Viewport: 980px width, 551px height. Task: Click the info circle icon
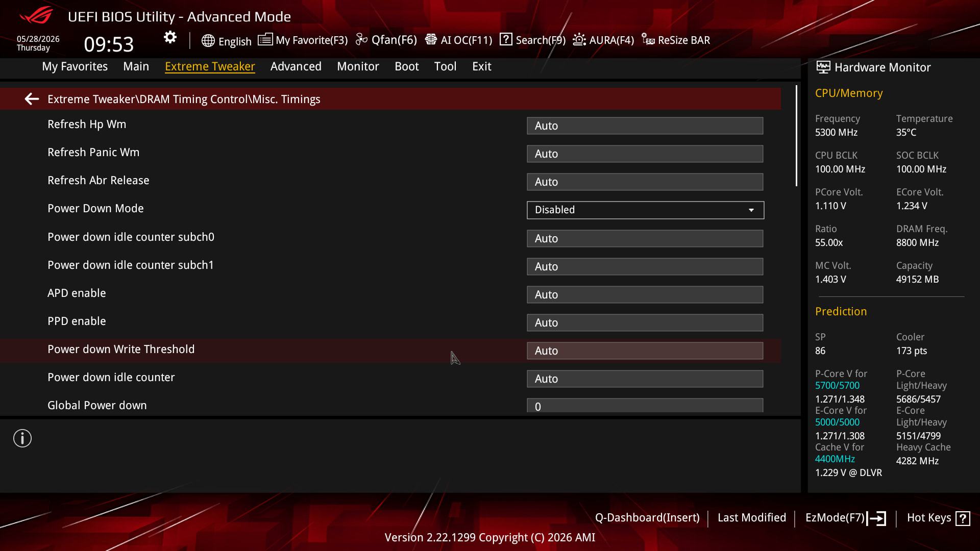tap(22, 438)
